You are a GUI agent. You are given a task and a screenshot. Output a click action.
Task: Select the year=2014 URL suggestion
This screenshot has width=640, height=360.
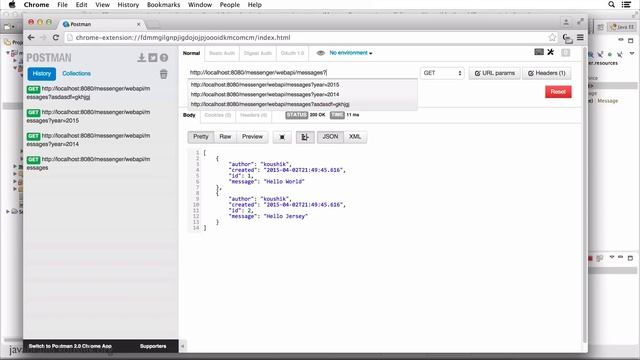[x=302, y=94]
